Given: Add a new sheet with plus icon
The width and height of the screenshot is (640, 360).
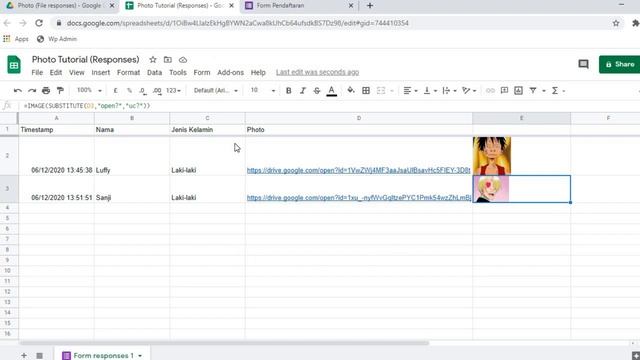Looking at the screenshot, I should click(24, 356).
